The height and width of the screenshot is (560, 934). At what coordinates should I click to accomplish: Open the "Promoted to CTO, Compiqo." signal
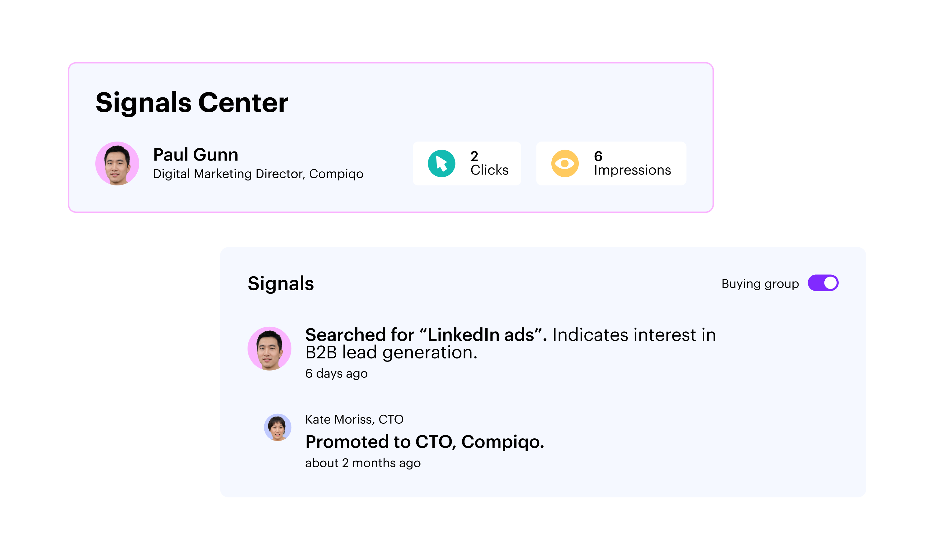(x=424, y=441)
